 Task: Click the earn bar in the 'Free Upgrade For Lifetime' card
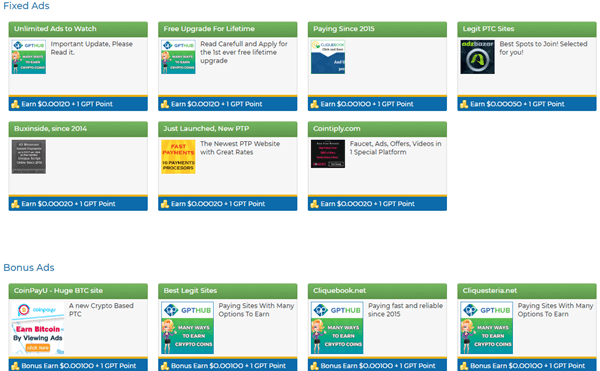(228, 104)
